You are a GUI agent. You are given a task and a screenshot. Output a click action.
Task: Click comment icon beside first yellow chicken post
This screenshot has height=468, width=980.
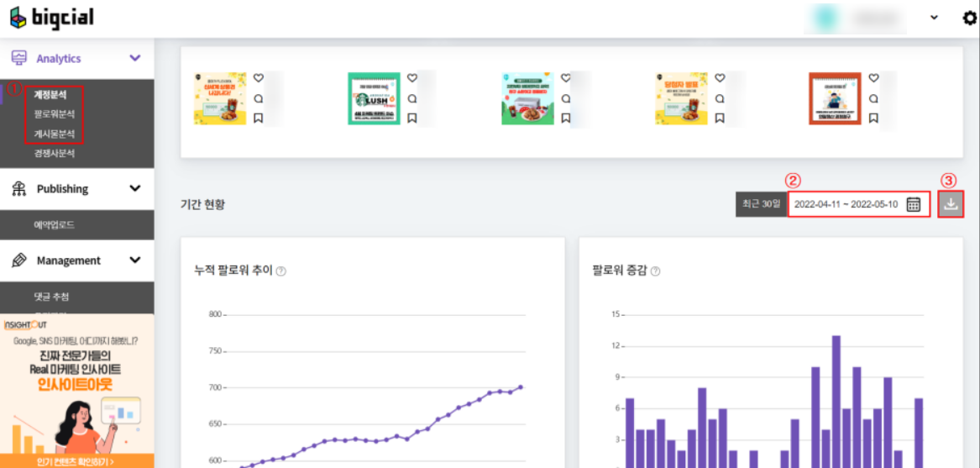tap(259, 98)
